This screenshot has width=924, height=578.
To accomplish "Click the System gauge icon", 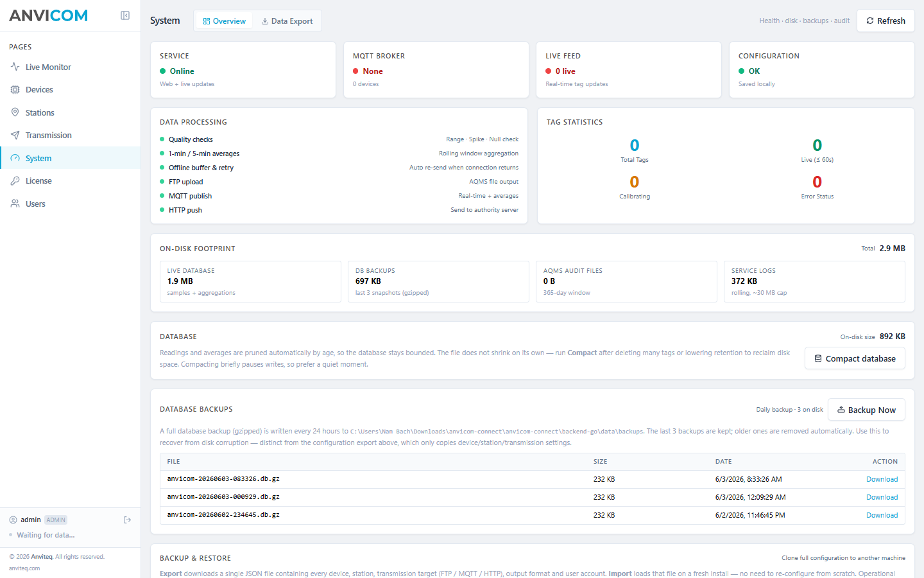I will tap(15, 158).
